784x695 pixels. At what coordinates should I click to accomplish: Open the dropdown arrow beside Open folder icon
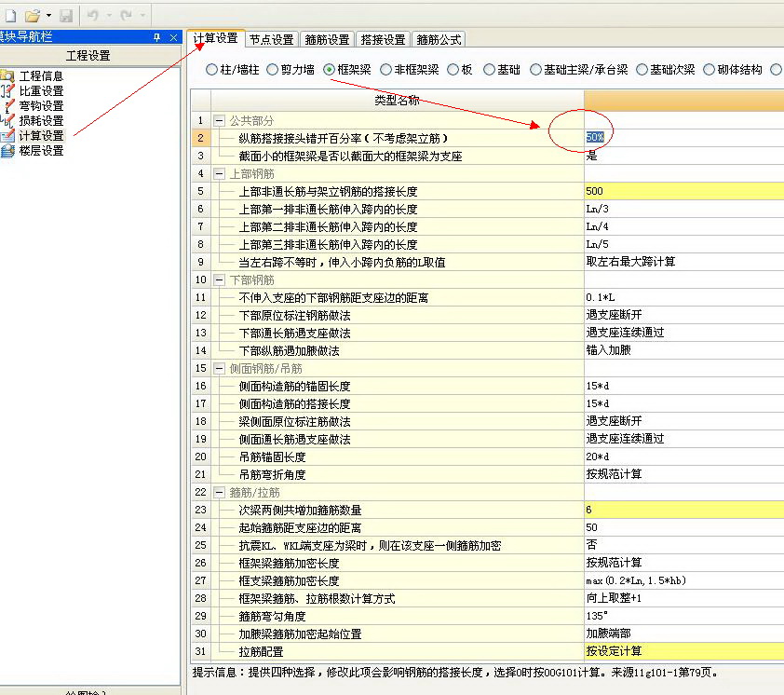coord(49,16)
